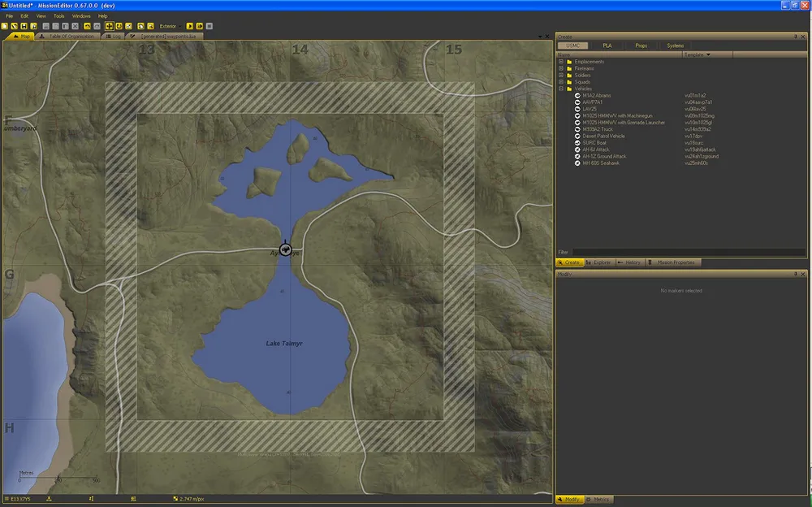Select M1025 HMMWV with Grenade Launcher row

click(624, 123)
